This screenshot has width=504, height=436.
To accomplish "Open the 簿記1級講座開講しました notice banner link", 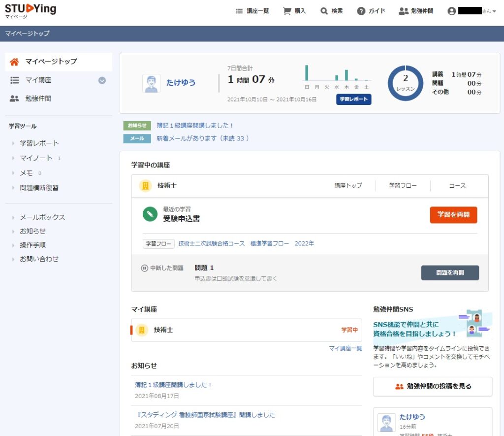I will 195,126.
